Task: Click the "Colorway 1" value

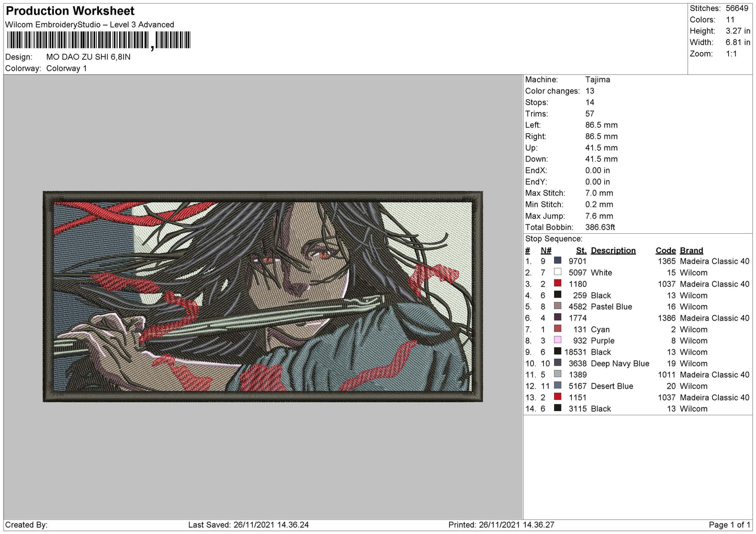Action: point(66,69)
